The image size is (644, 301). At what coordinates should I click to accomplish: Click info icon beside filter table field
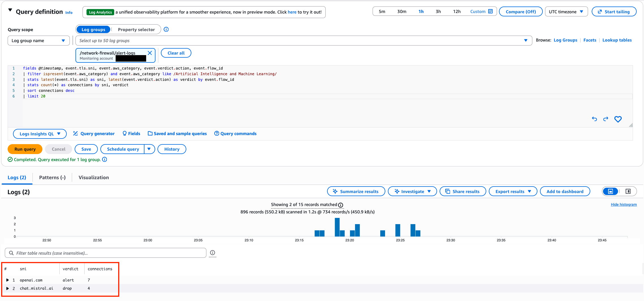213,253
